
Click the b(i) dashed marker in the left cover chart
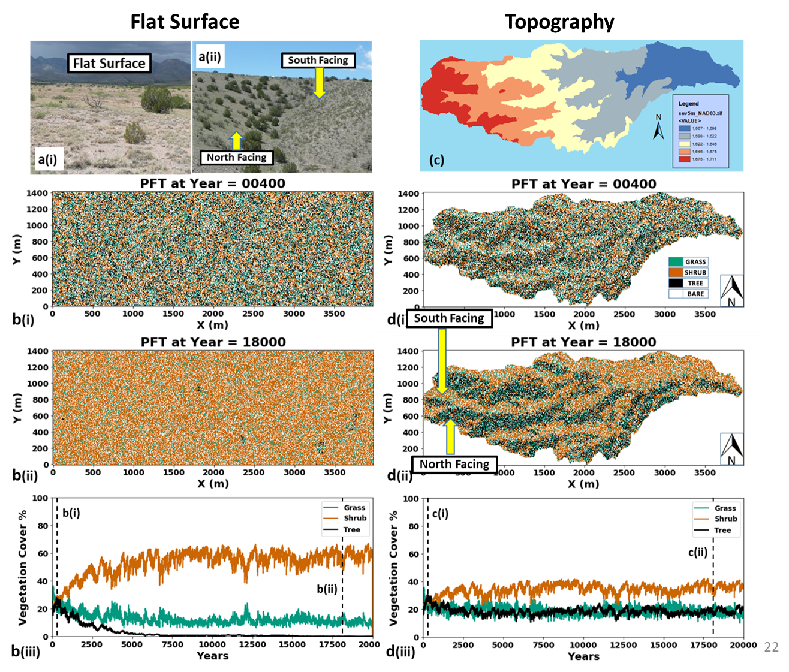[57, 566]
